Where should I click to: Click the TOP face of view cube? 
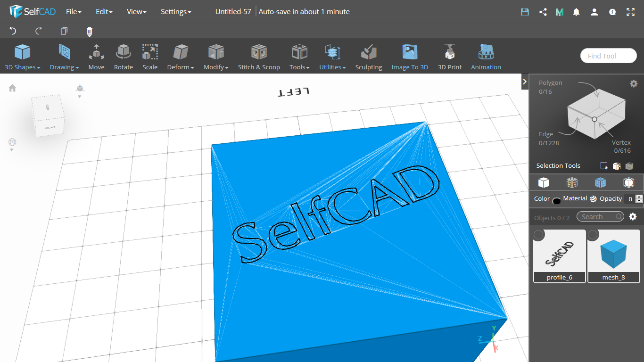47,107
